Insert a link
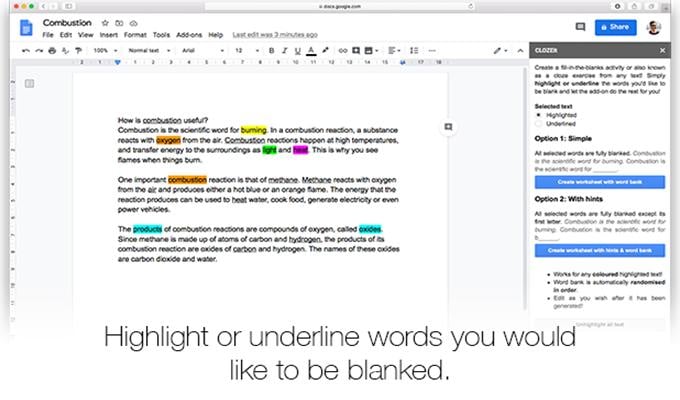The image size is (680, 400). [x=343, y=51]
